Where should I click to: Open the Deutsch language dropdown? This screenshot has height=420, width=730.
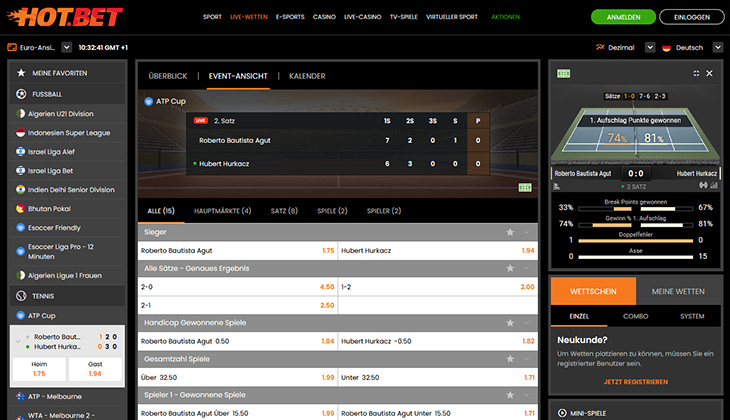(x=718, y=47)
